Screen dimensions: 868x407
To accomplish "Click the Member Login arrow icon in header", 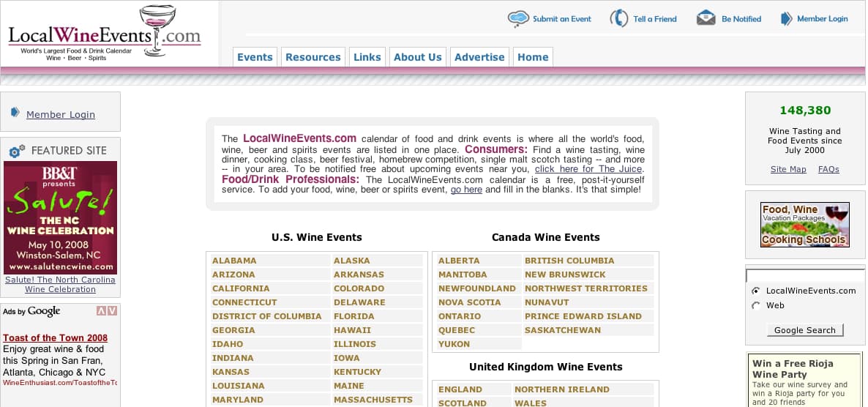I will coord(787,19).
